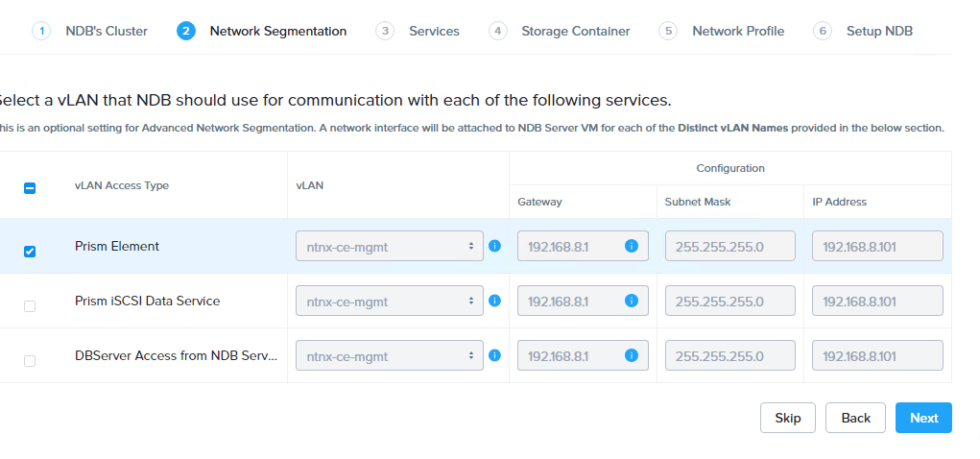Toggle the select-all checkbox in table header
This screenshot has height=459, width=980.
click(30, 189)
